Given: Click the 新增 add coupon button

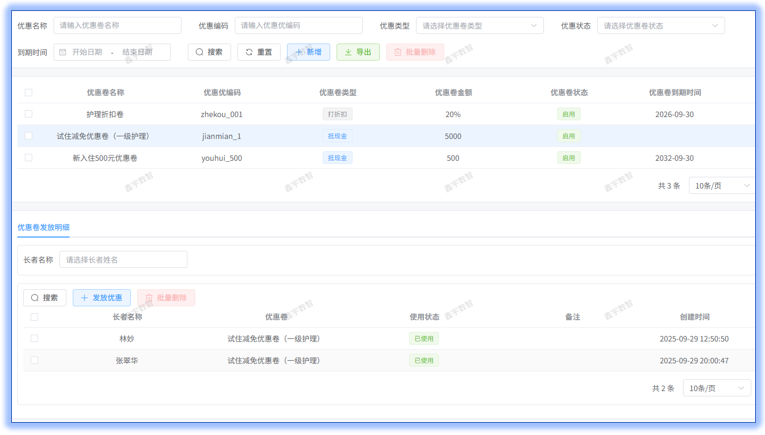Looking at the screenshot, I should point(308,52).
